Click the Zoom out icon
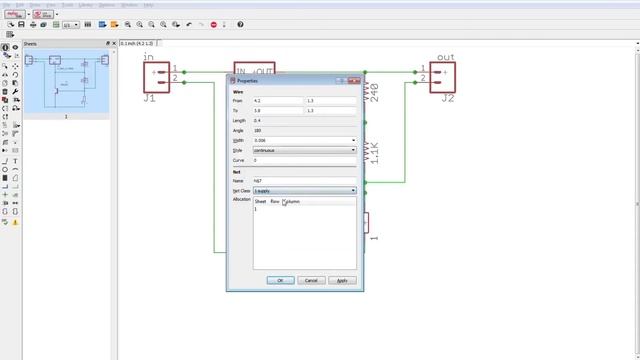The height and width of the screenshot is (360, 640). point(151,24)
